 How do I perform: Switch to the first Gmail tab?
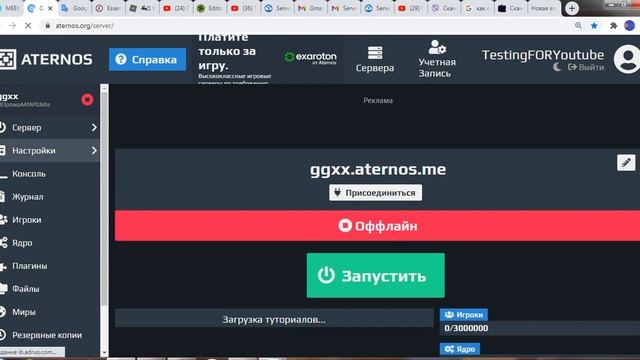[x=310, y=8]
